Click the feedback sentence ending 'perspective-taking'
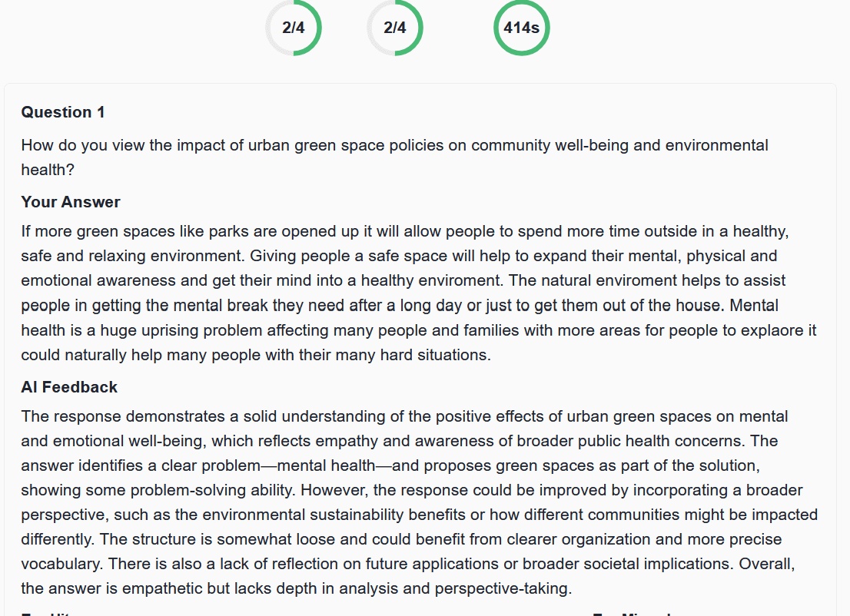850x616 pixels. point(297,588)
